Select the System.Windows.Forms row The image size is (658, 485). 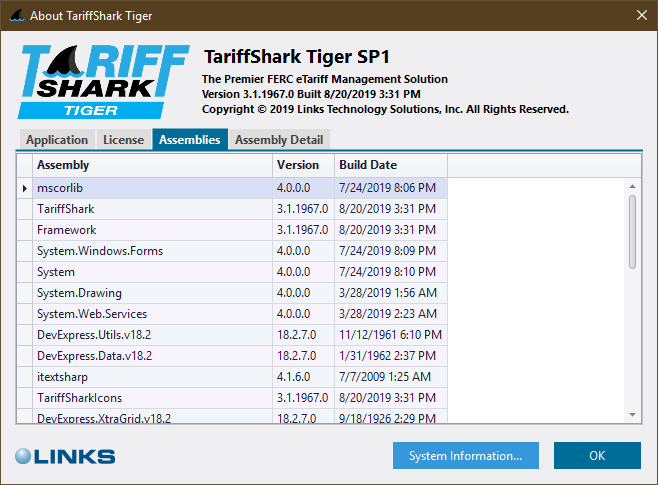click(232, 251)
